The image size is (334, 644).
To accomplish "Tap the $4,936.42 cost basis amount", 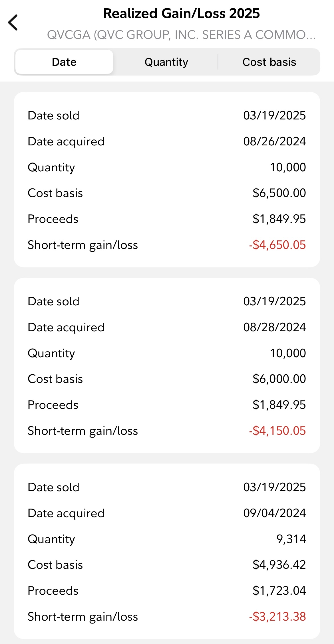I will (279, 565).
